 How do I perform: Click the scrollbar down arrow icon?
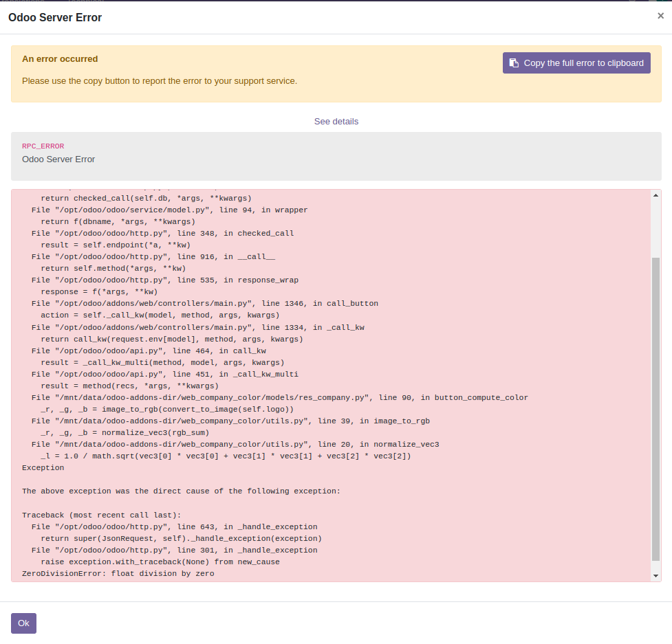click(655, 575)
